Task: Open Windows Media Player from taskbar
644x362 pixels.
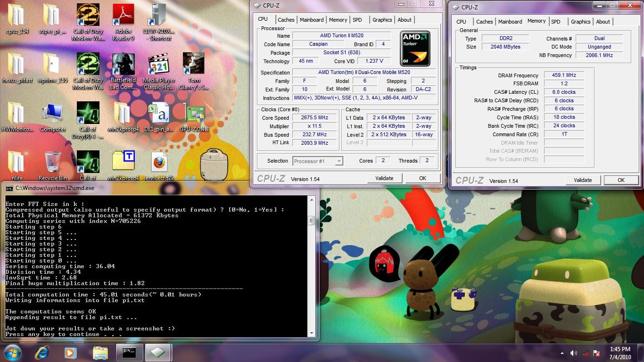Action: point(70,353)
